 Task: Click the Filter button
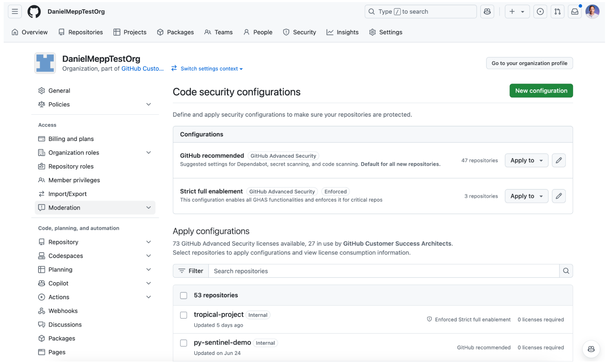click(x=191, y=271)
